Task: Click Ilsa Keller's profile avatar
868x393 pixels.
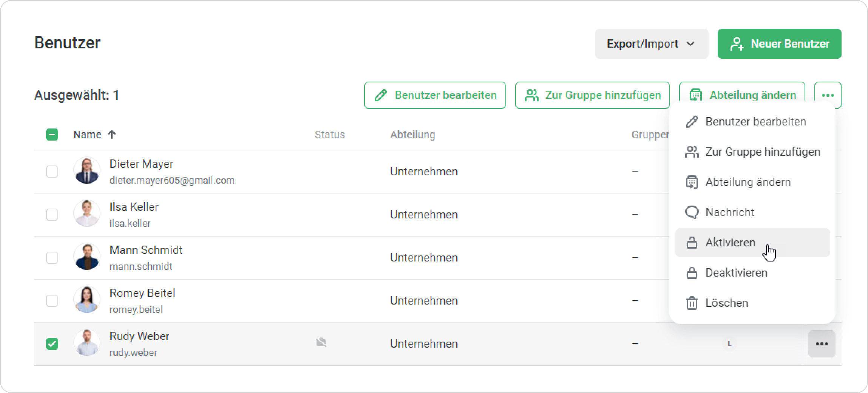Action: (87, 214)
